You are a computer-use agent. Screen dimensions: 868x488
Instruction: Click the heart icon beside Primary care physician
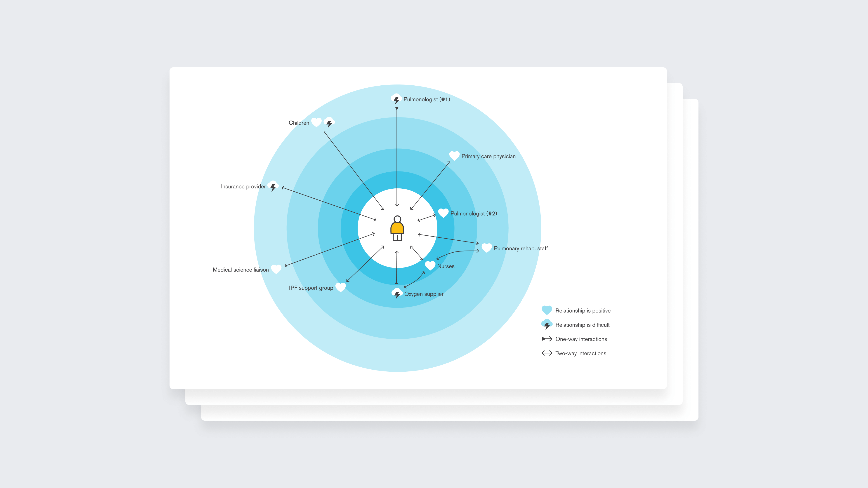pos(454,156)
